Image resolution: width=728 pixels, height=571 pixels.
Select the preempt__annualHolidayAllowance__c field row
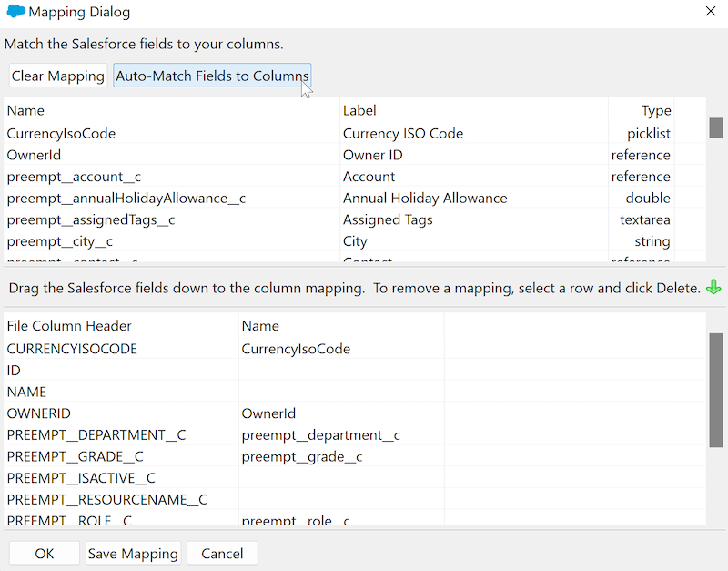coord(126,199)
